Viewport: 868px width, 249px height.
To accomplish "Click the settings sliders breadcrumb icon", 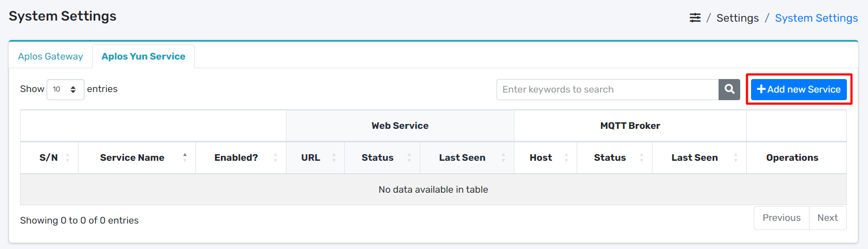I will click(695, 18).
